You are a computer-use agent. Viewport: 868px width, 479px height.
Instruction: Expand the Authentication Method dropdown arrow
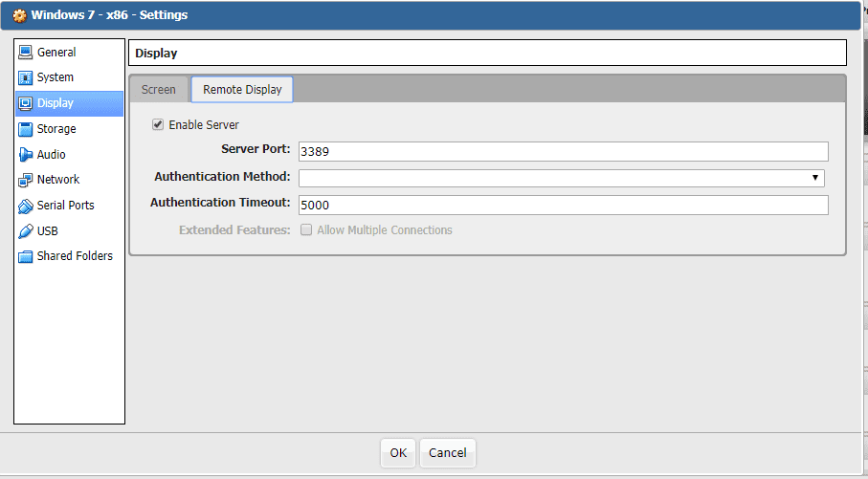point(815,178)
